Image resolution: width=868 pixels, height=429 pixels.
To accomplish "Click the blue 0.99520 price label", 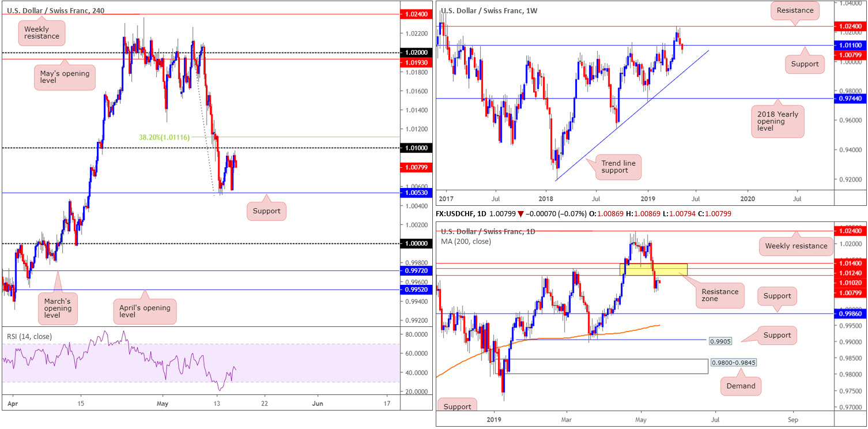I will [415, 290].
